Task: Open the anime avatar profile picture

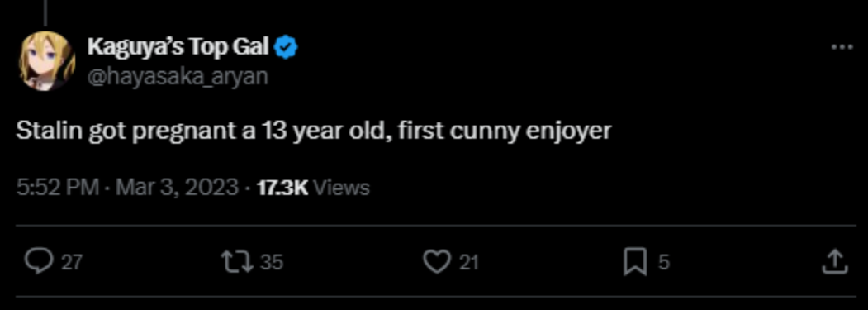Action: [47, 61]
